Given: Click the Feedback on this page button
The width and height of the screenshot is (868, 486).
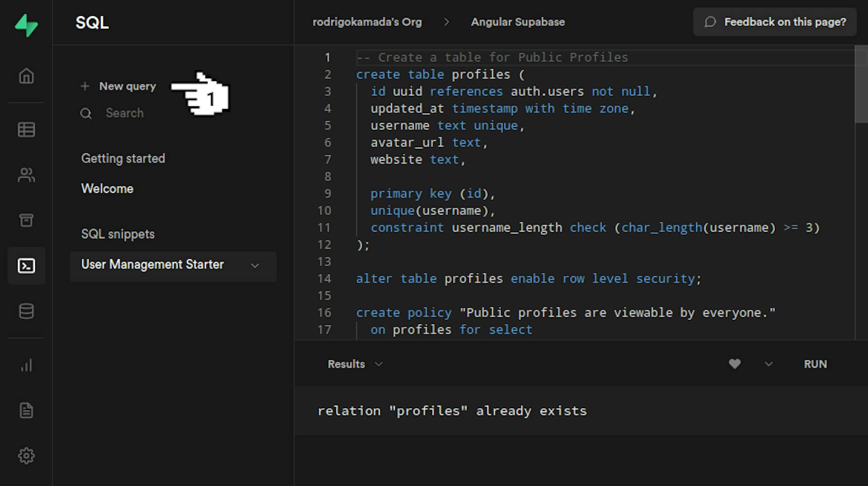Looking at the screenshot, I should (x=775, y=22).
